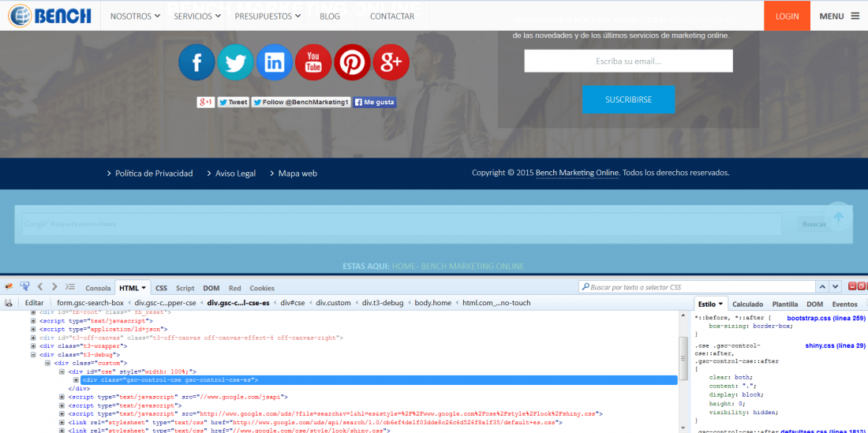The image size is (868, 433).
Task: Click the scroll-to-top arrow circle
Action: [839, 217]
